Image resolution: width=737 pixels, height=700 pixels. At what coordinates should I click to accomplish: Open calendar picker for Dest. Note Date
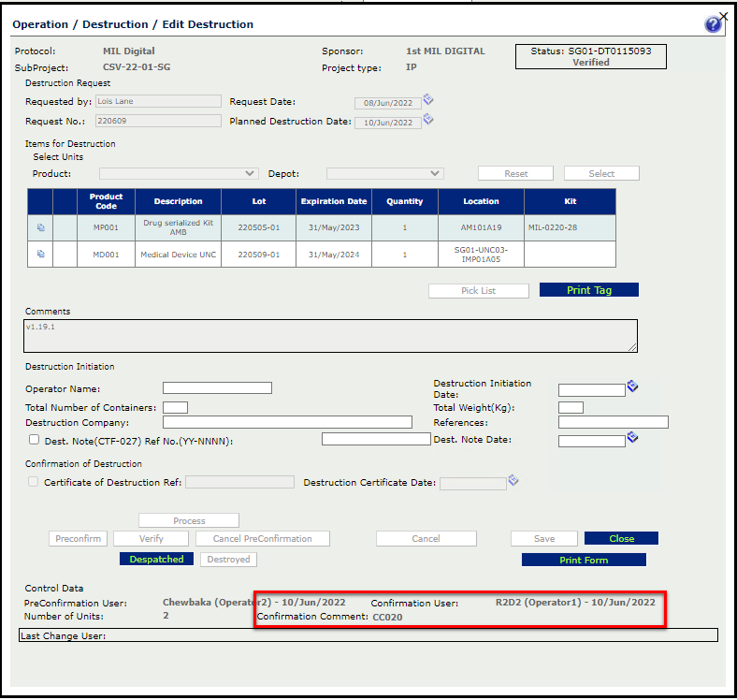click(x=632, y=438)
